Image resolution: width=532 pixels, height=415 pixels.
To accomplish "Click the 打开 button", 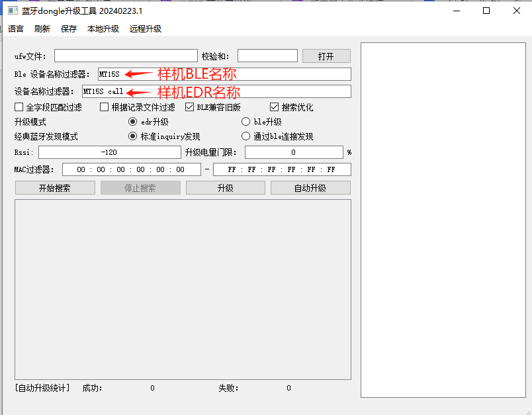I will click(x=326, y=56).
